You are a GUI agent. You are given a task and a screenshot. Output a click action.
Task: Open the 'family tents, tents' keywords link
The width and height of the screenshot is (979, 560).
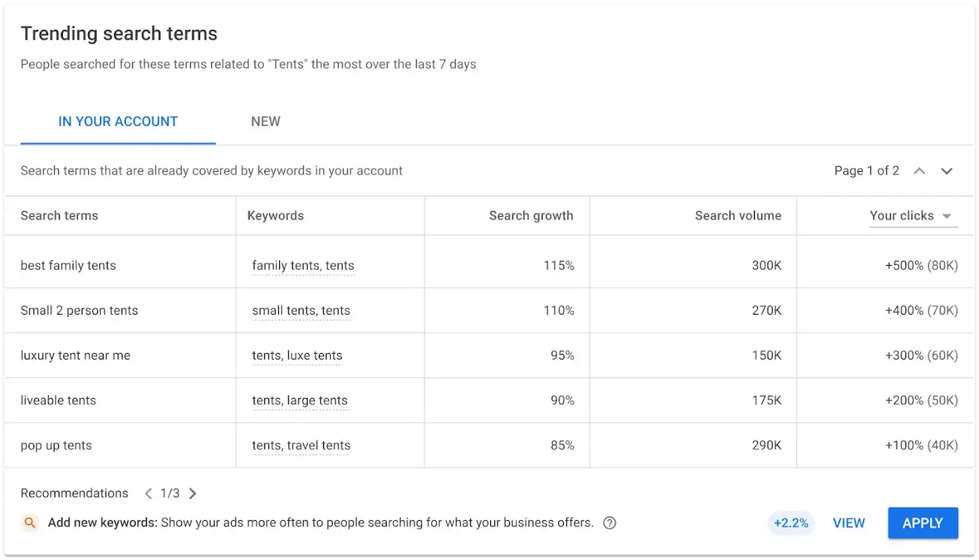pyautogui.click(x=303, y=266)
